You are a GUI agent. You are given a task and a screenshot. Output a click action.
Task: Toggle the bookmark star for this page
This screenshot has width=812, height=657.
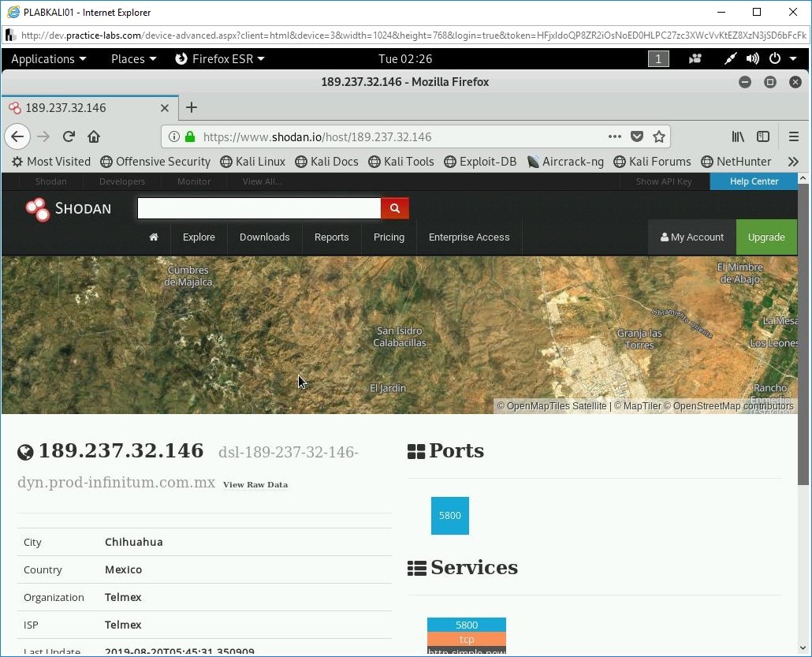(660, 136)
